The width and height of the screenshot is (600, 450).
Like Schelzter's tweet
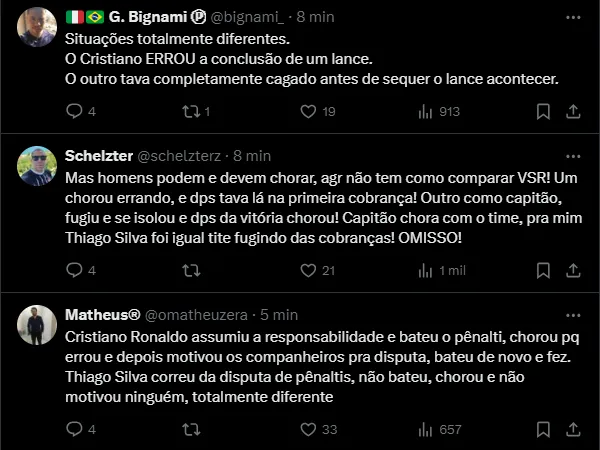tap(305, 270)
